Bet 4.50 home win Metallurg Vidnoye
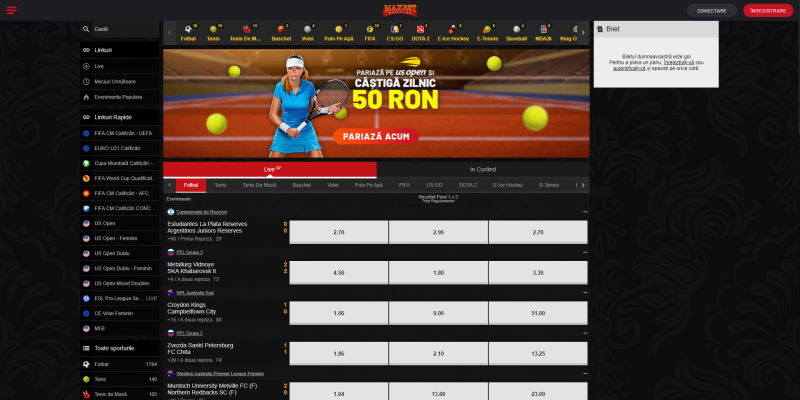The width and height of the screenshot is (800, 400). (339, 273)
